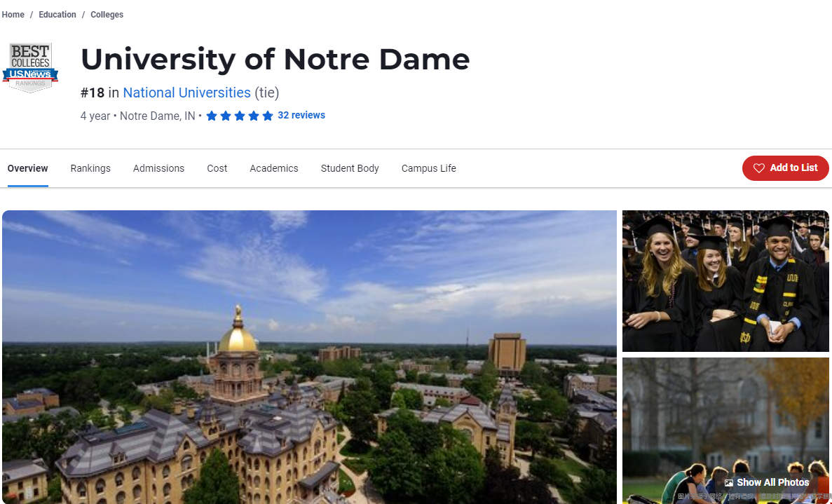Click the Best Colleges US News badge
Viewport: 832px width, 504px height.
(x=30, y=67)
